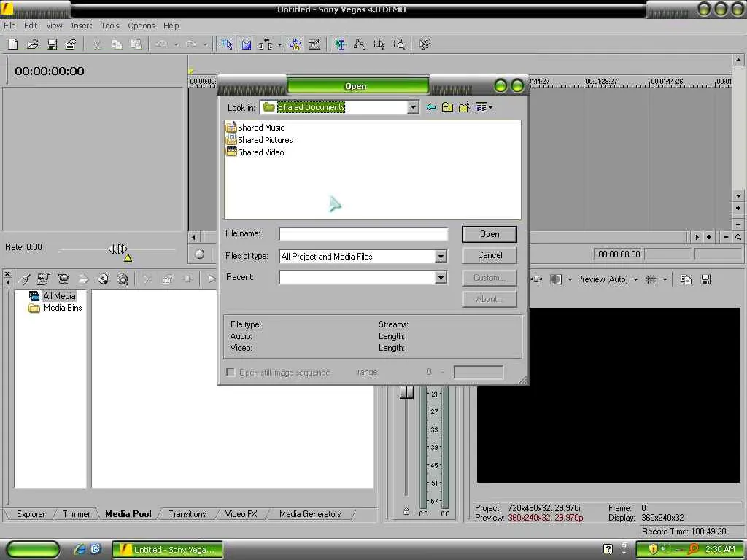The height and width of the screenshot is (560, 747).
Task: Click the green Start button
Action: [32, 550]
